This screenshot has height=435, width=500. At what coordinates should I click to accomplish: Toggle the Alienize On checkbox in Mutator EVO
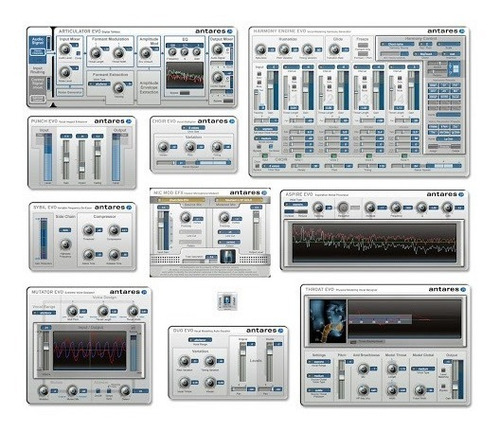click(x=98, y=391)
